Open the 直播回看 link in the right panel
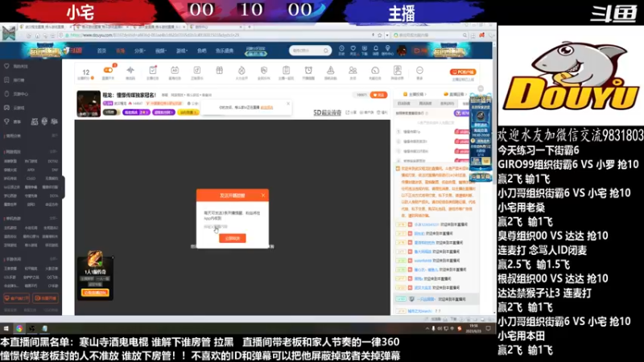The image size is (644, 362). [x=455, y=94]
